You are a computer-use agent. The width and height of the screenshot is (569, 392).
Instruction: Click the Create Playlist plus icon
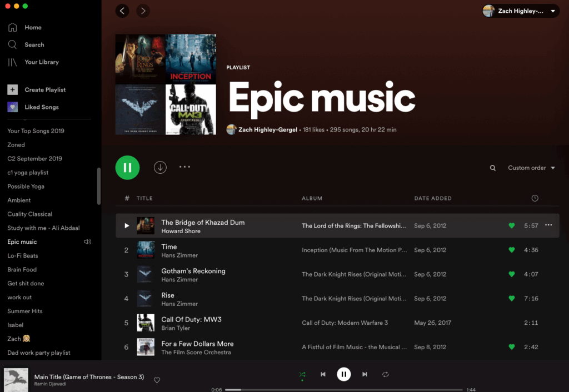(x=12, y=89)
